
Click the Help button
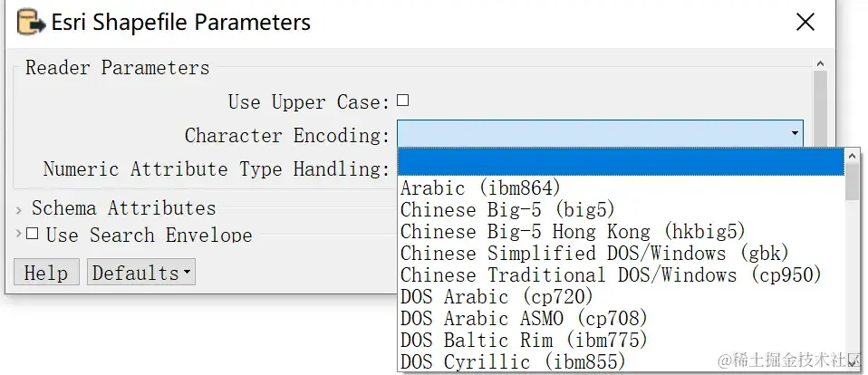pos(46,273)
